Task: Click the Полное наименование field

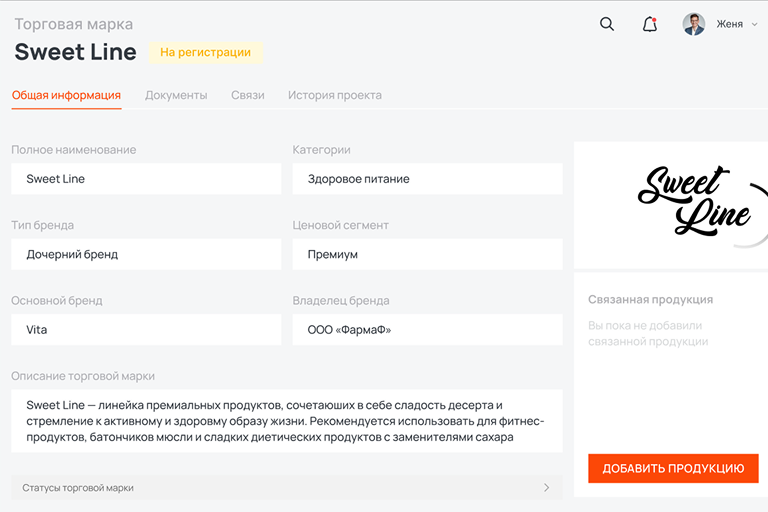Action: 146,179
